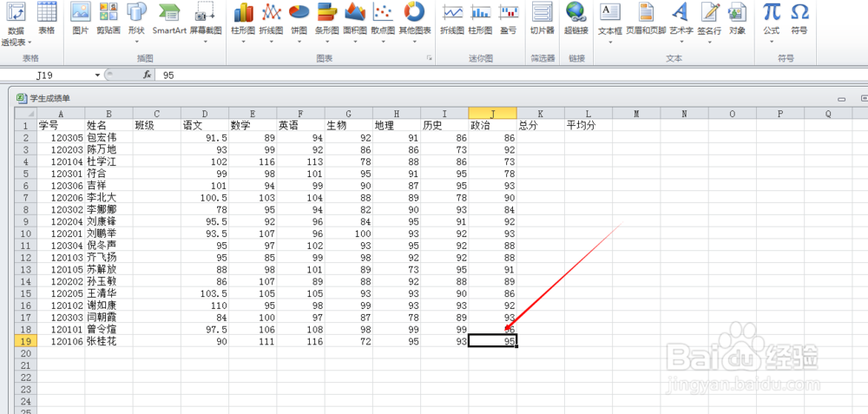Open the Charts group dialog launcher
This screenshot has height=414, width=868.
click(429, 57)
